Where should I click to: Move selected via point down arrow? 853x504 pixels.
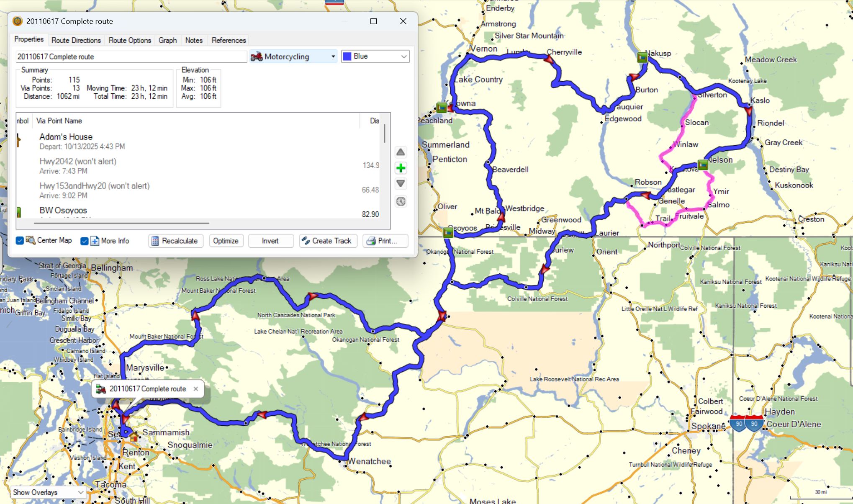click(401, 184)
